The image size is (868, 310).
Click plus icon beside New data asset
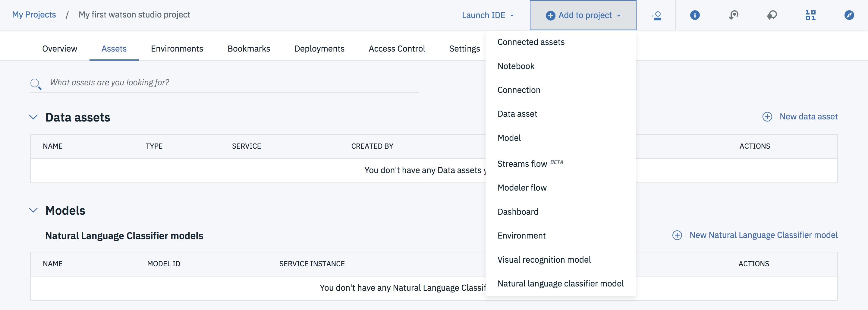(x=767, y=117)
